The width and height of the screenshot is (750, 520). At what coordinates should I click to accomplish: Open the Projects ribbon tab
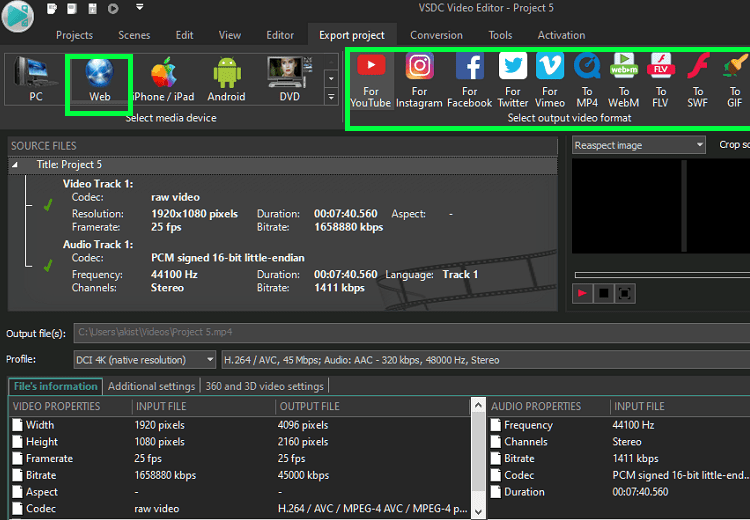75,35
